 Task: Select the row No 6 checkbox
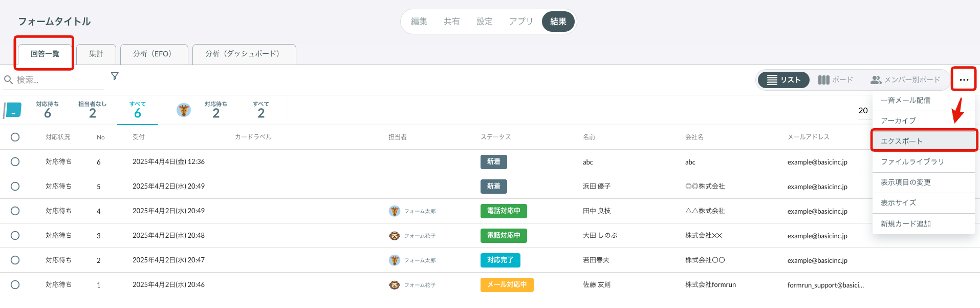15,162
